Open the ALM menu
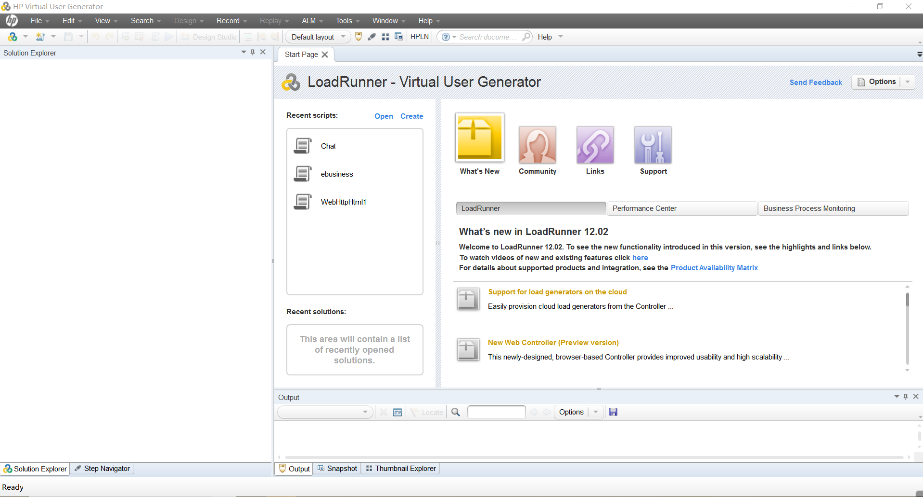923x497 pixels. [312, 21]
